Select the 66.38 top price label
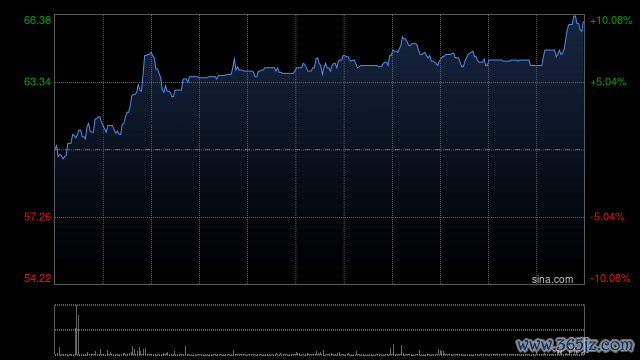640x360 pixels. pos(37,20)
